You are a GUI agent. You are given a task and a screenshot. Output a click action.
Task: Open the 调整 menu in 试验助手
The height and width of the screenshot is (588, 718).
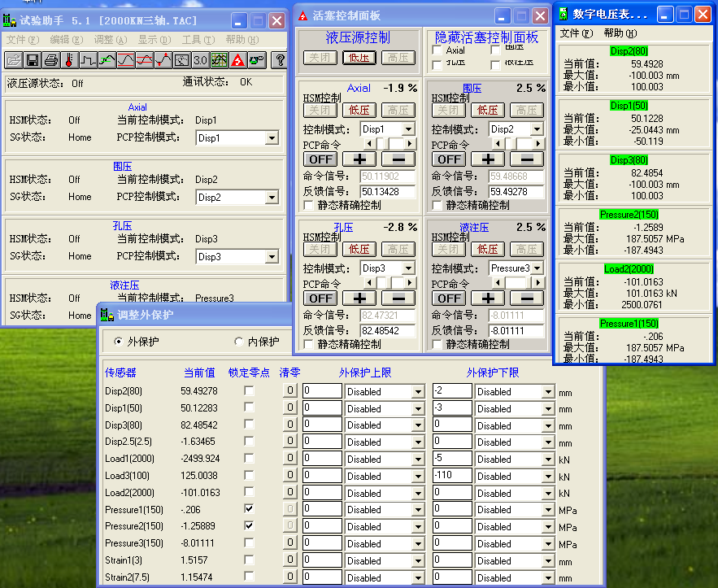[111, 40]
